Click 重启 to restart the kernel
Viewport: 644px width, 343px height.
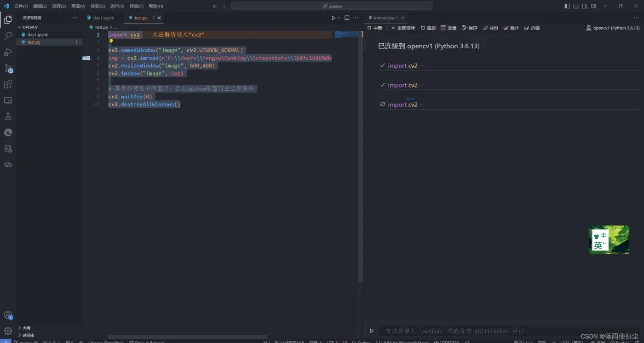click(x=428, y=28)
